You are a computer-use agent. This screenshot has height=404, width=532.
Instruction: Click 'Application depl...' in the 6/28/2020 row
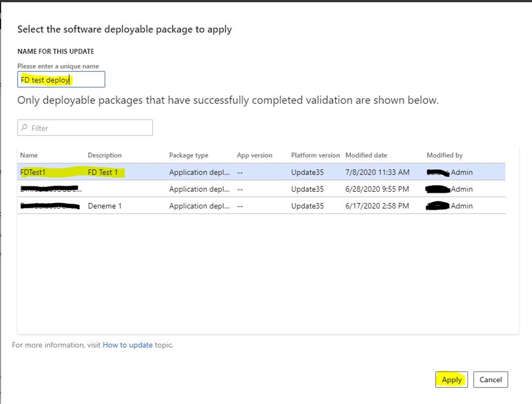pyautogui.click(x=200, y=189)
